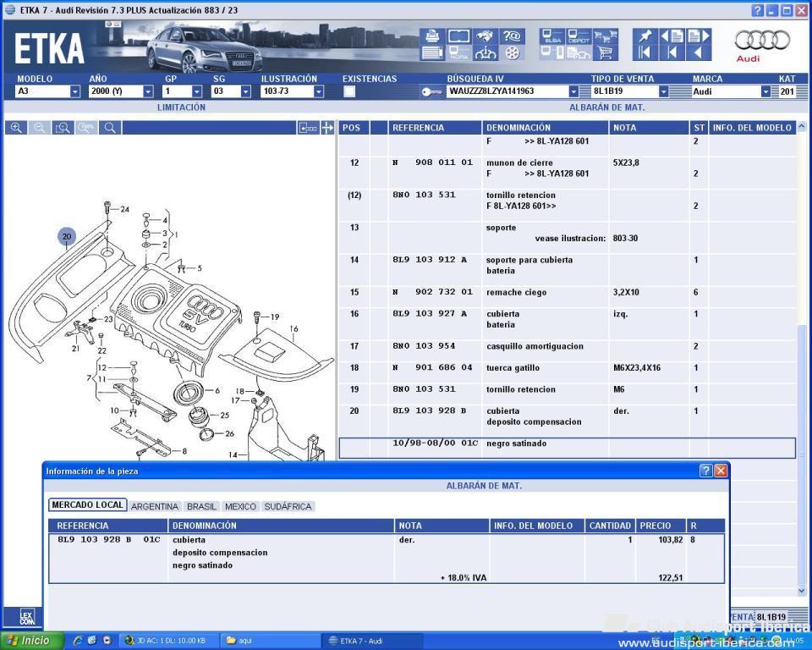
Task: Click the zoom-to-region magnifier icon
Action: (63, 128)
